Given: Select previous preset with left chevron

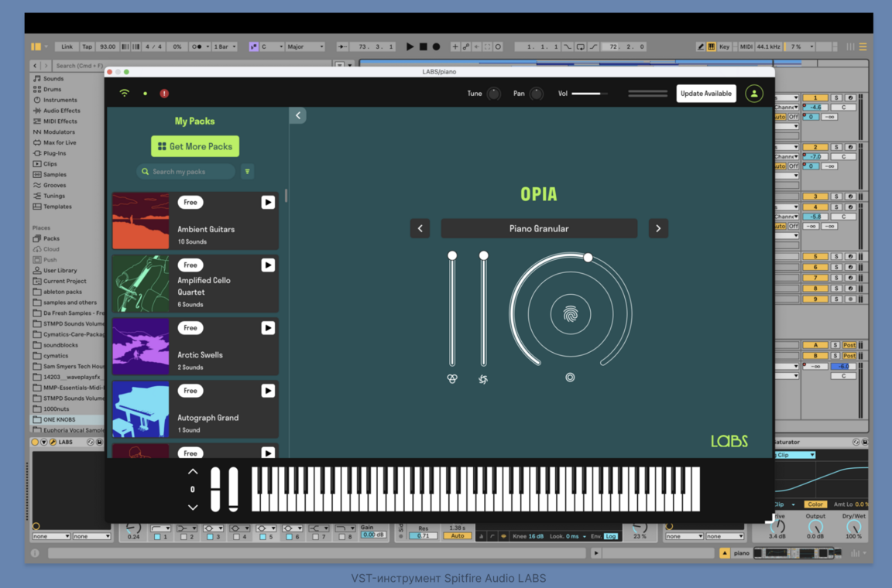Looking at the screenshot, I should 420,228.
